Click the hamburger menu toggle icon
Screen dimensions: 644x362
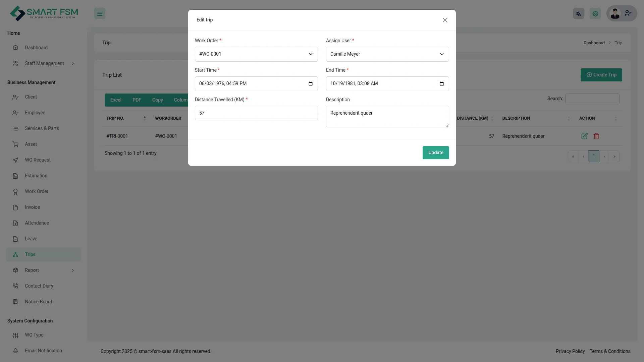coord(100,14)
